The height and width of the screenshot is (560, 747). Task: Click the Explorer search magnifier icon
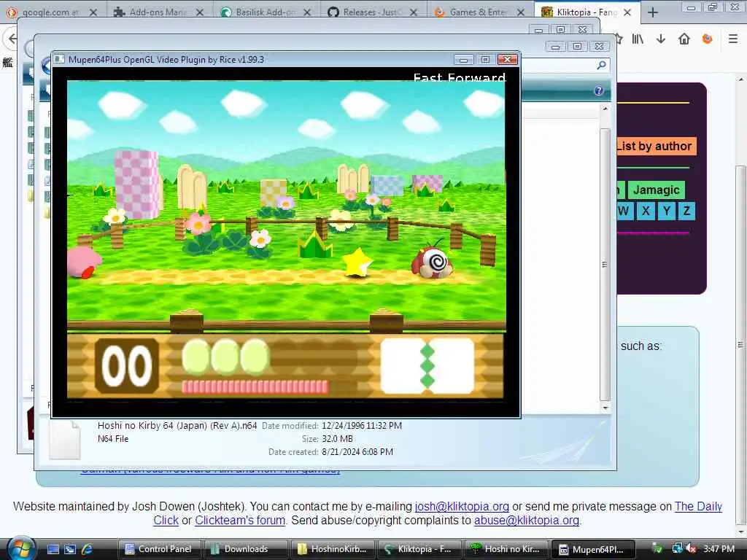(602, 65)
